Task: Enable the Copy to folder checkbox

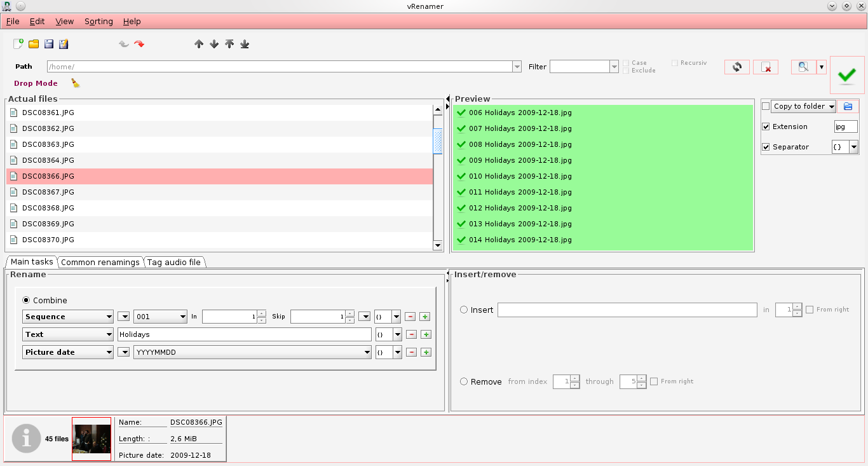Action: (766, 106)
